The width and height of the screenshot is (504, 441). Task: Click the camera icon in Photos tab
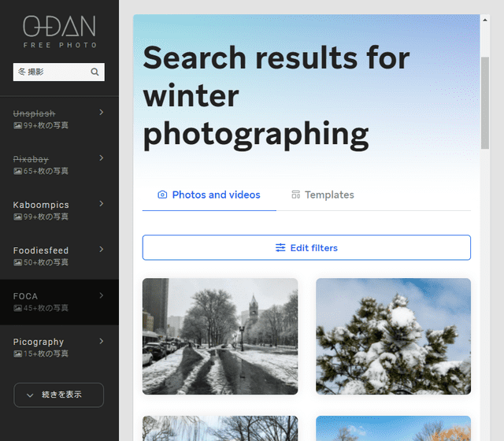click(x=162, y=195)
